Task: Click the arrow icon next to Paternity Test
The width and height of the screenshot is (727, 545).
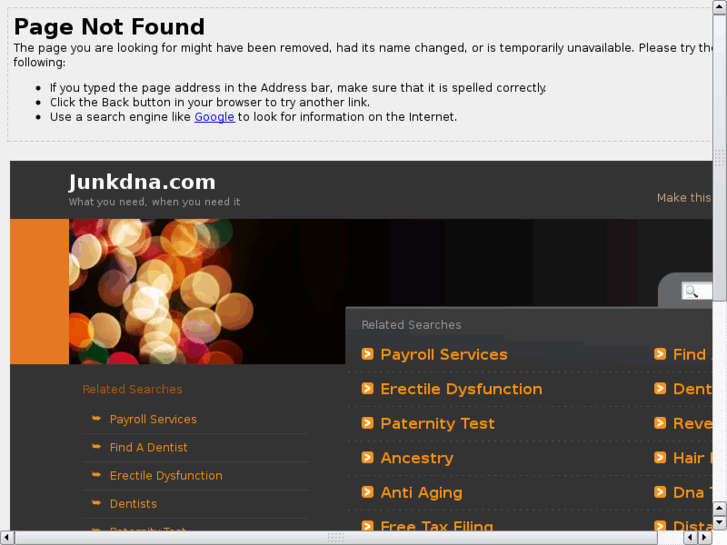Action: 367,423
